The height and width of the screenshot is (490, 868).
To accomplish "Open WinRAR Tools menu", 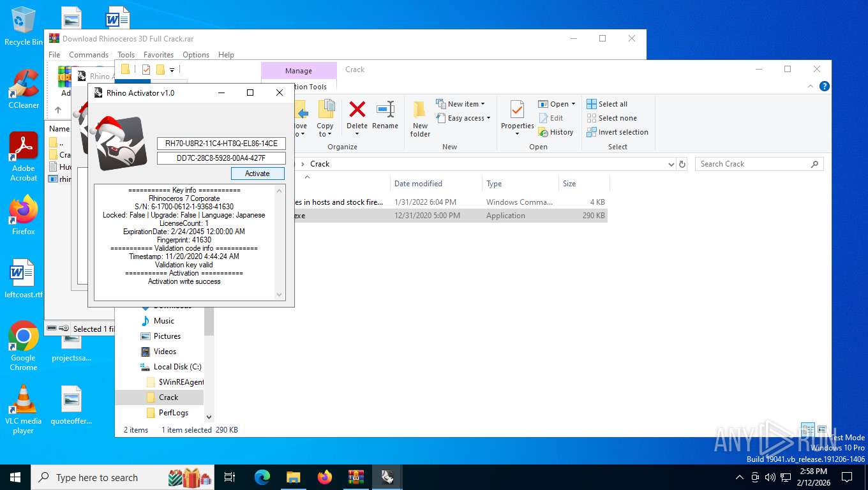I will tap(126, 55).
